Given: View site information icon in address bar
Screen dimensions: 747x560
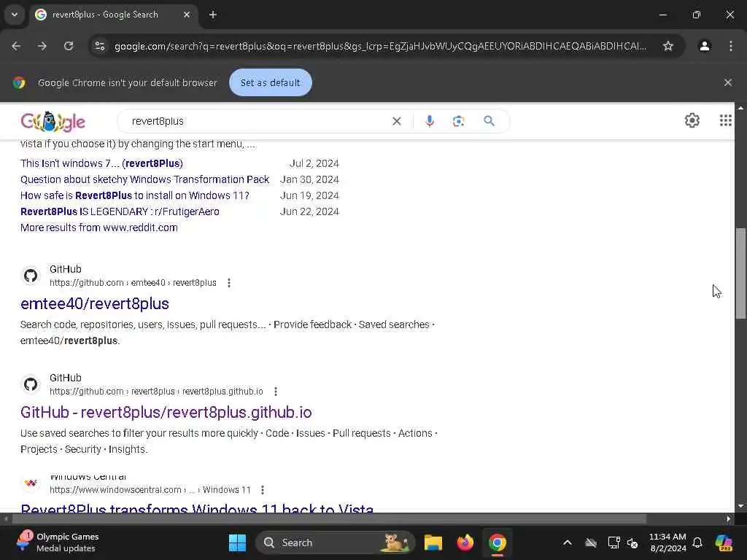Looking at the screenshot, I should (100, 46).
